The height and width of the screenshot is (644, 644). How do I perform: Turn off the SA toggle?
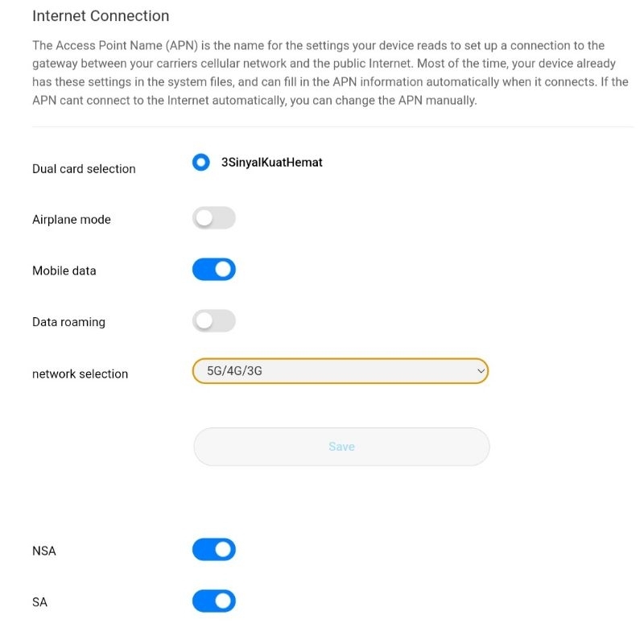[x=213, y=601]
